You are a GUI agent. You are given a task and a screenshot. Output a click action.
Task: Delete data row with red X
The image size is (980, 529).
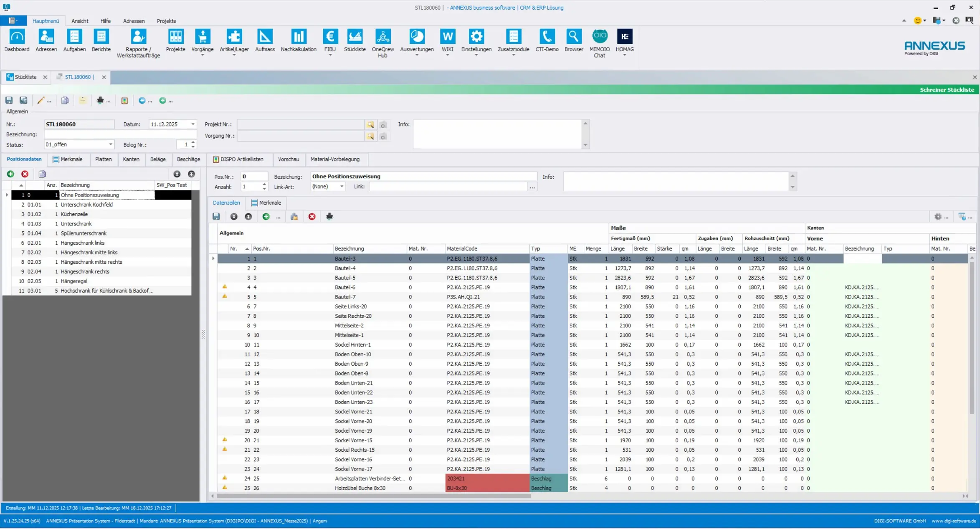(312, 217)
